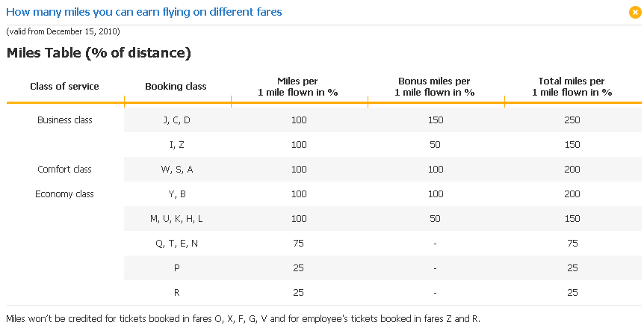Click the 'J, C, D' booking class cell
Viewport: 644px width, 328px height.
[x=176, y=120]
